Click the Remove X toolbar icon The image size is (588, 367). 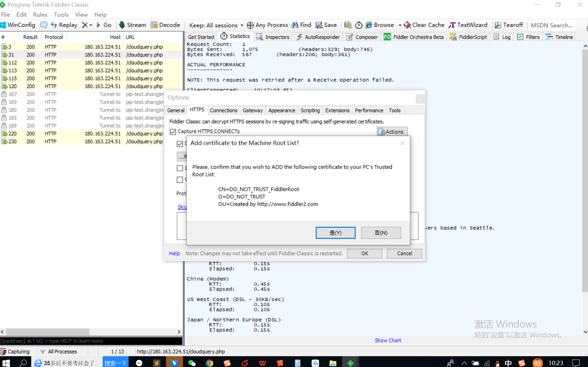[x=85, y=25]
